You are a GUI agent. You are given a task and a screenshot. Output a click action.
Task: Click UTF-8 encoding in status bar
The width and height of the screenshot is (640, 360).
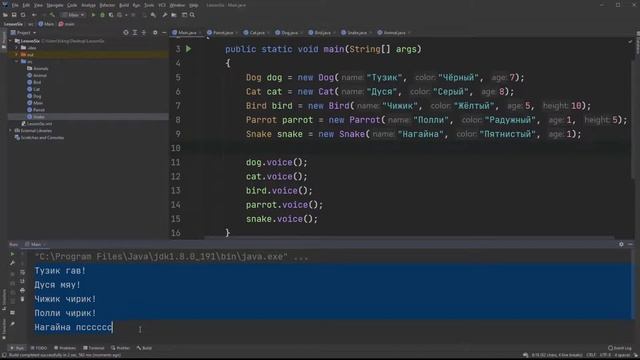605,355
